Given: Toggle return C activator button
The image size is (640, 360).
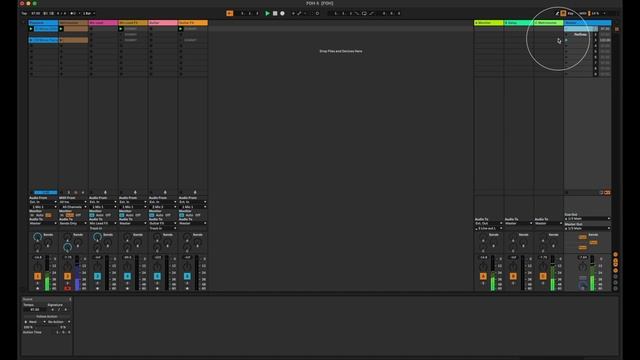Looking at the screenshot, I should point(543,276).
